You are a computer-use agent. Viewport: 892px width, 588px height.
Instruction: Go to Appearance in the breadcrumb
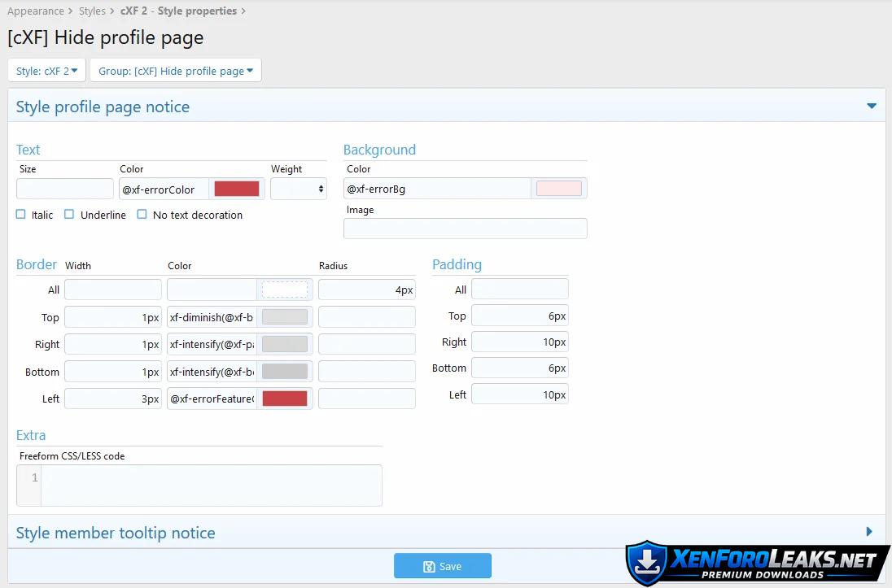tap(36, 11)
